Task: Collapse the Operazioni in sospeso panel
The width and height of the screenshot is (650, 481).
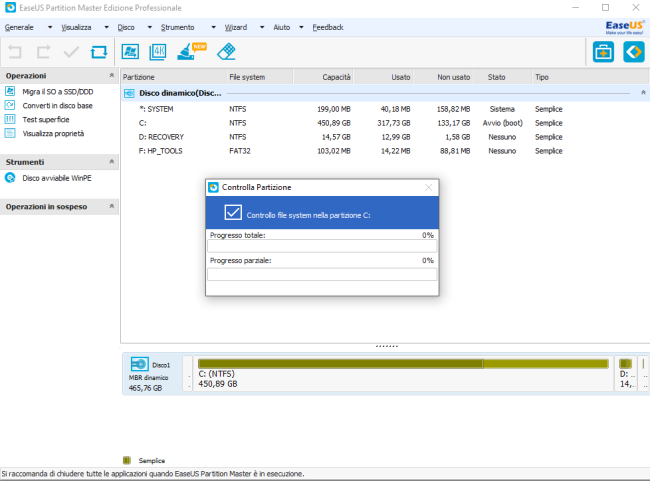Action: coord(112,206)
